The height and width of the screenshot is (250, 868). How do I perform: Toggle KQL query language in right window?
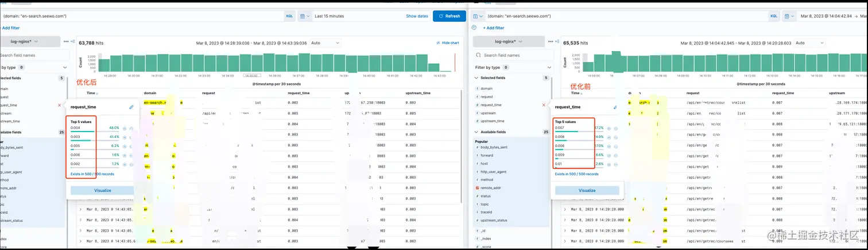coord(773,16)
